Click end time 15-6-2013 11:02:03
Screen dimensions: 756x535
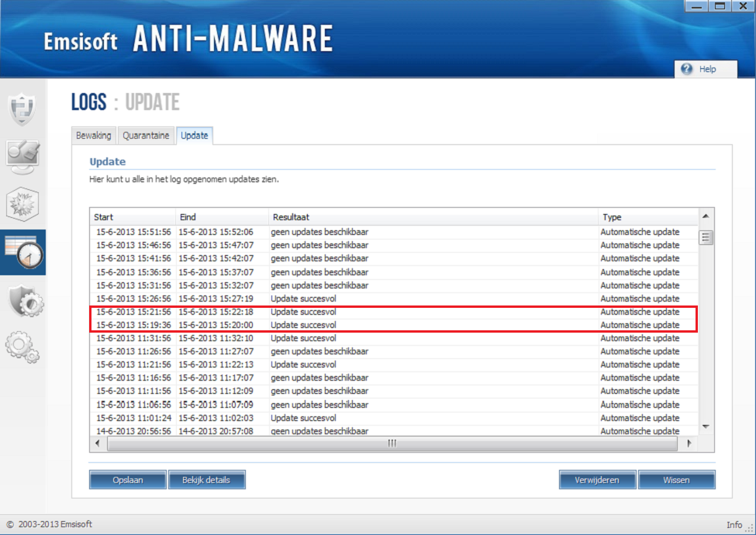coord(216,418)
